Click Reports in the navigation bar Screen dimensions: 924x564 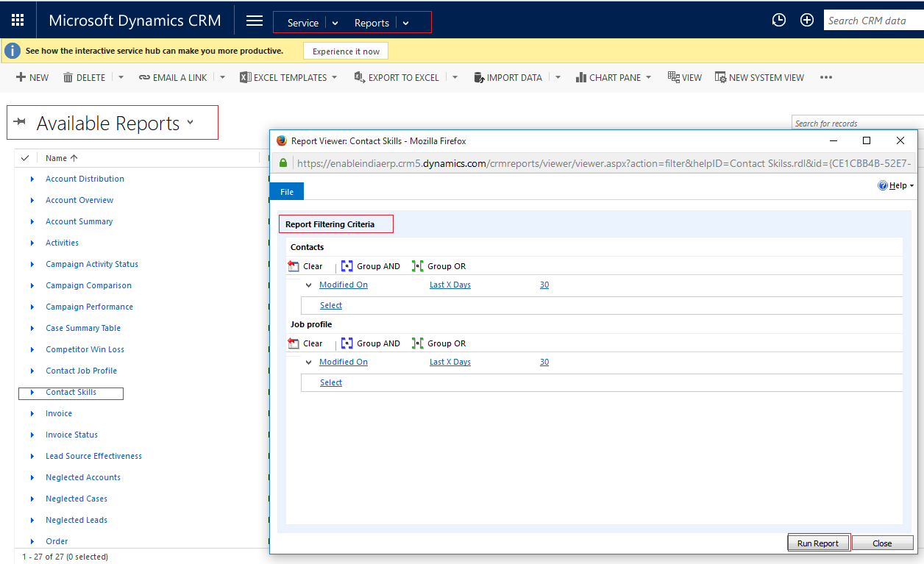(372, 23)
